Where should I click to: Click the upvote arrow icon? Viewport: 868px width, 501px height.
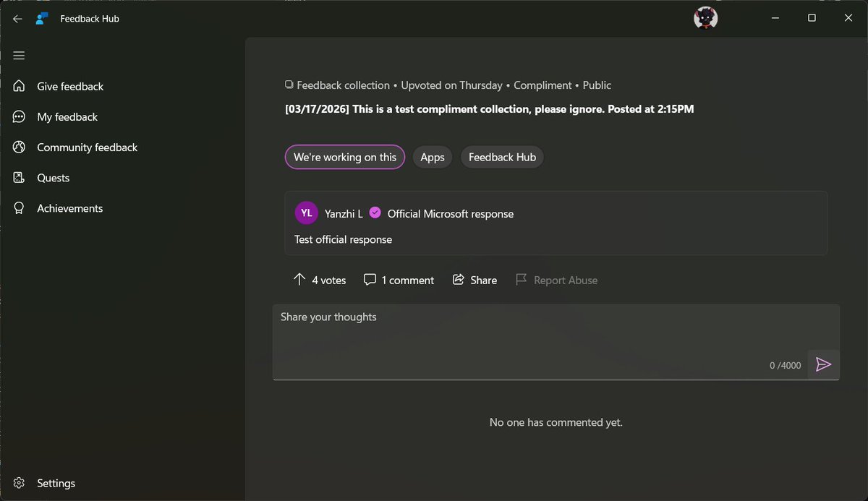(299, 280)
